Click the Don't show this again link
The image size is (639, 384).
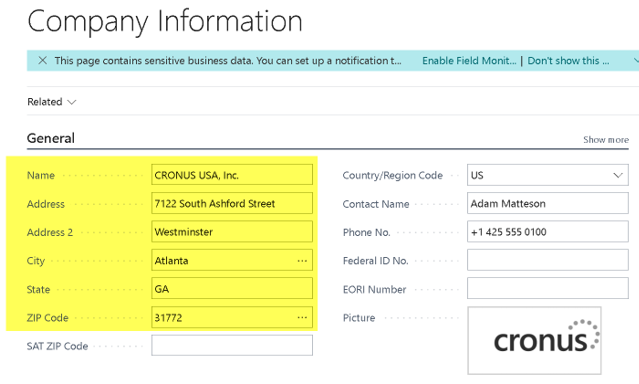coord(568,61)
